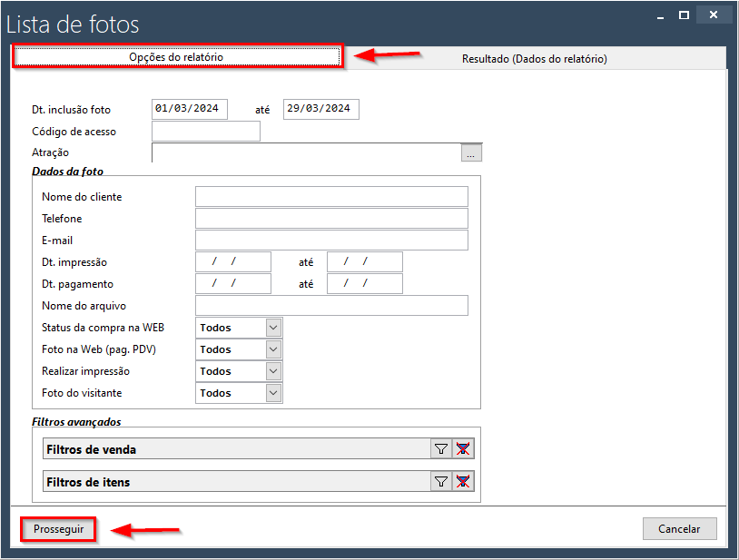
Task: Switch to Resultado (Dados do relatório) tab
Action: pos(534,59)
